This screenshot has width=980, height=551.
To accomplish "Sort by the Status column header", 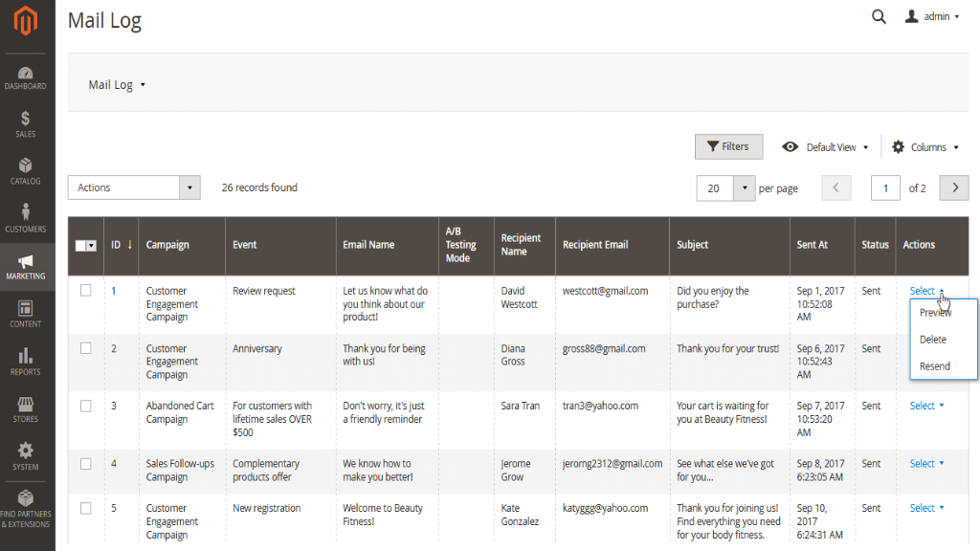I will coord(875,245).
